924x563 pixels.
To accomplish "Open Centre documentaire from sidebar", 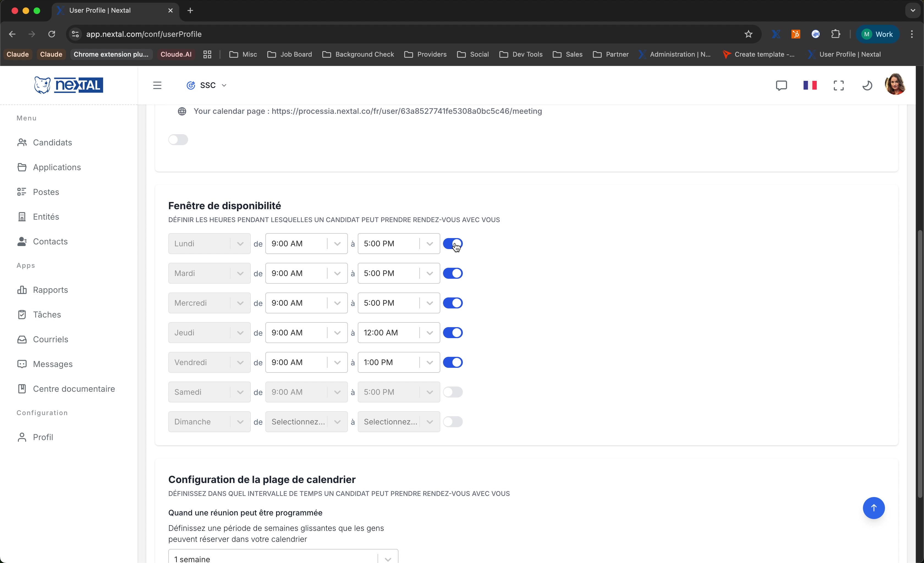I will 74,389.
